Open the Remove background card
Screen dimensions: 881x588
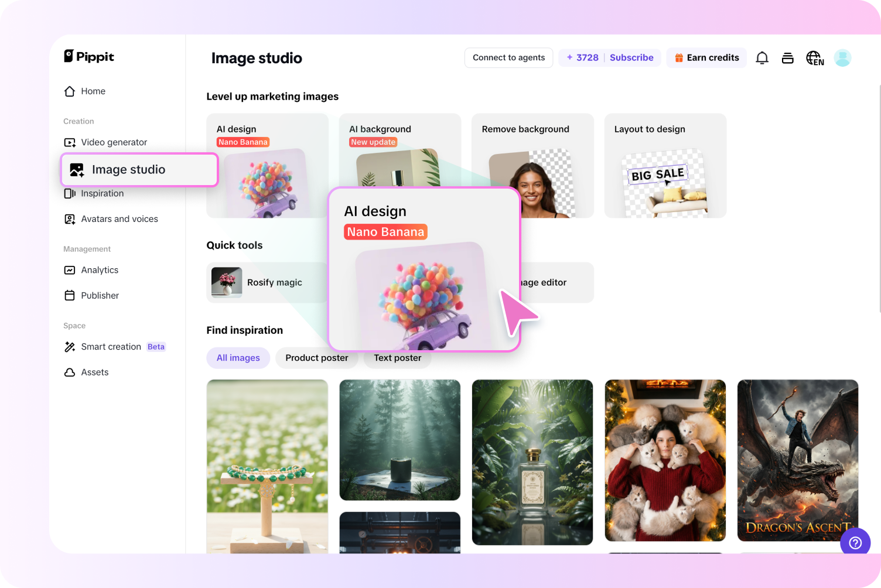[x=532, y=166]
